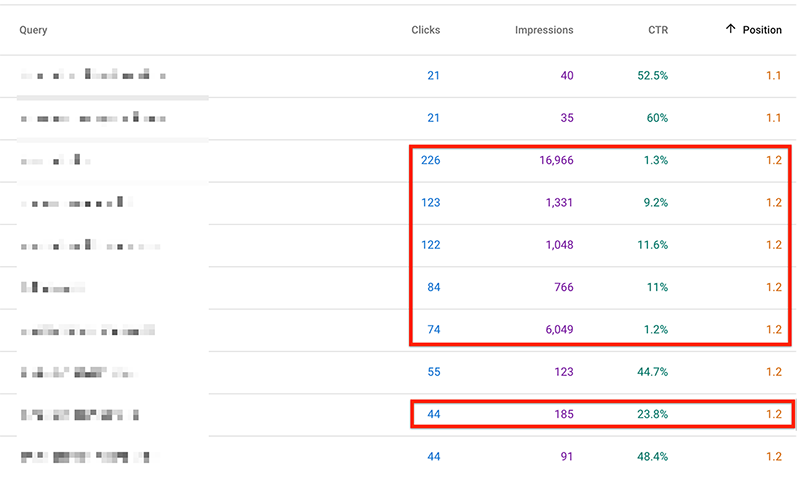Open the blurred query in the 84 clicks row
800x478 pixels.
[x=53, y=287]
